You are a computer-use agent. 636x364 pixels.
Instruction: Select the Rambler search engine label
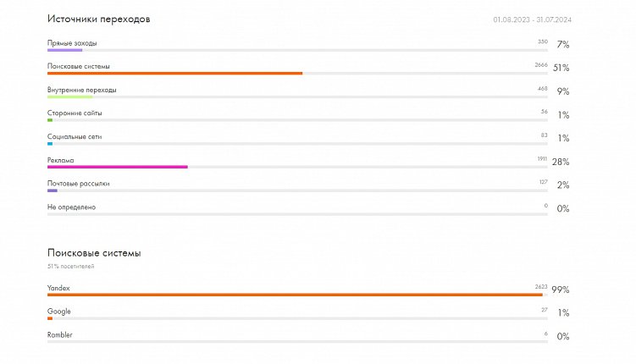60,335
